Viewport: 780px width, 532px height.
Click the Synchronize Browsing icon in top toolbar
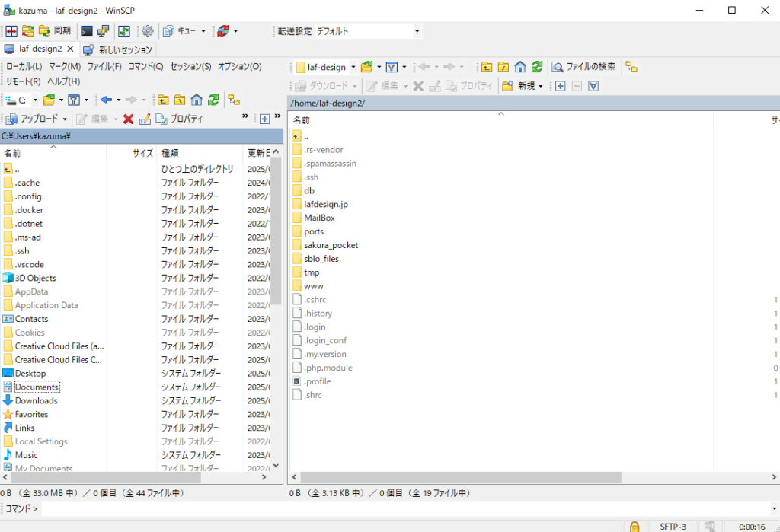tap(28, 31)
